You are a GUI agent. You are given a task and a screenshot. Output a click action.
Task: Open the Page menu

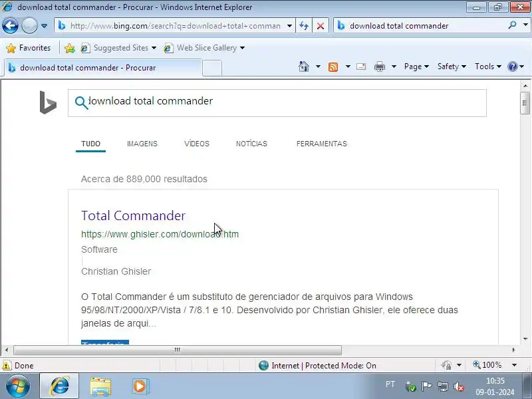pyautogui.click(x=416, y=66)
